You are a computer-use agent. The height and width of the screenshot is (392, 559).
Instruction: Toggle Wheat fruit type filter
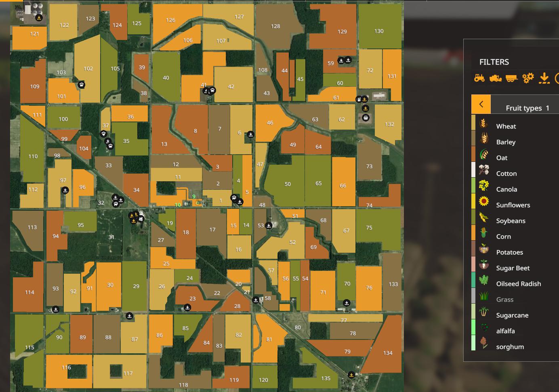(x=506, y=126)
